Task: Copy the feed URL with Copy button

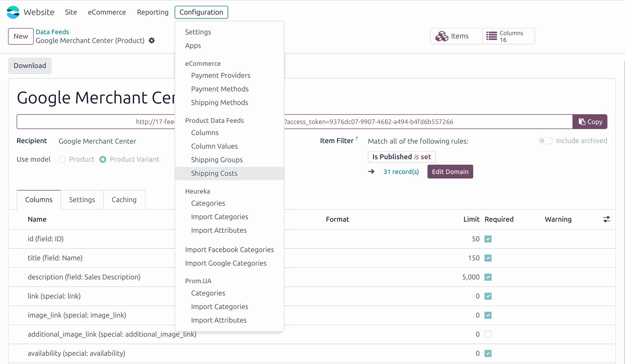Action: tap(590, 122)
